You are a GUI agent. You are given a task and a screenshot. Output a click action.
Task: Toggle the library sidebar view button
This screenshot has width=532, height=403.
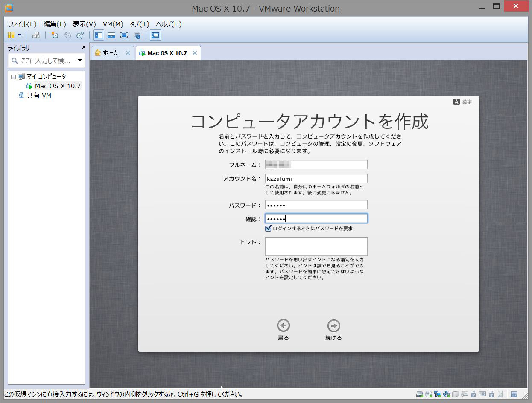[99, 35]
